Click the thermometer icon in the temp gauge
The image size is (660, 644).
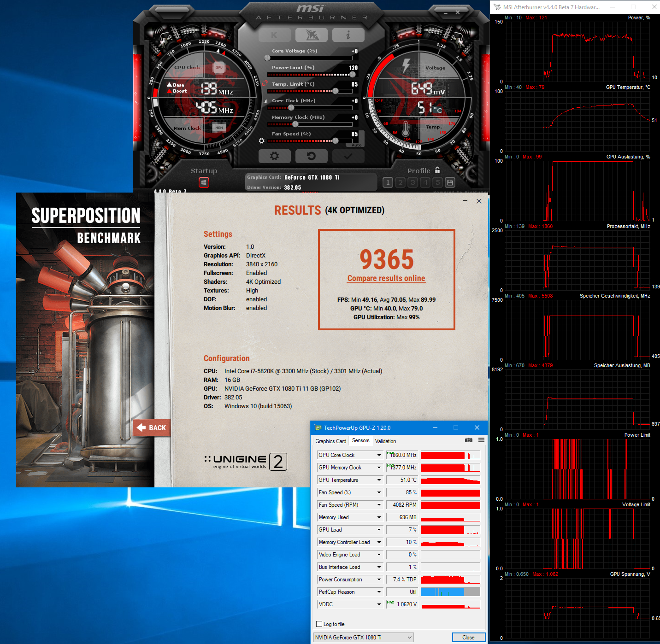click(406, 129)
